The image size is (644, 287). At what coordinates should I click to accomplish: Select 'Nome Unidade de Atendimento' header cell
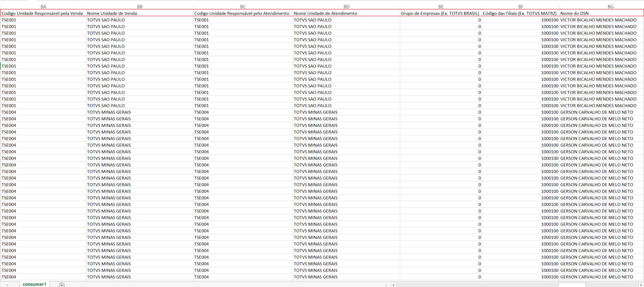pos(346,13)
